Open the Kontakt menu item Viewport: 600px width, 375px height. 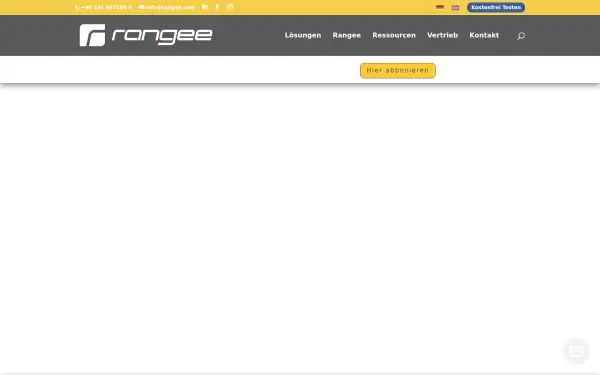coord(484,35)
